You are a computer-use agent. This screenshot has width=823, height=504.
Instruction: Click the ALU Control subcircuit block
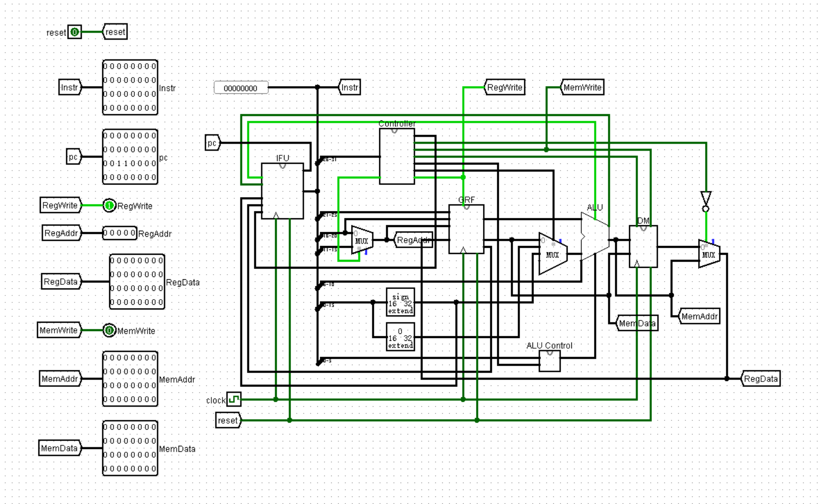(x=549, y=361)
